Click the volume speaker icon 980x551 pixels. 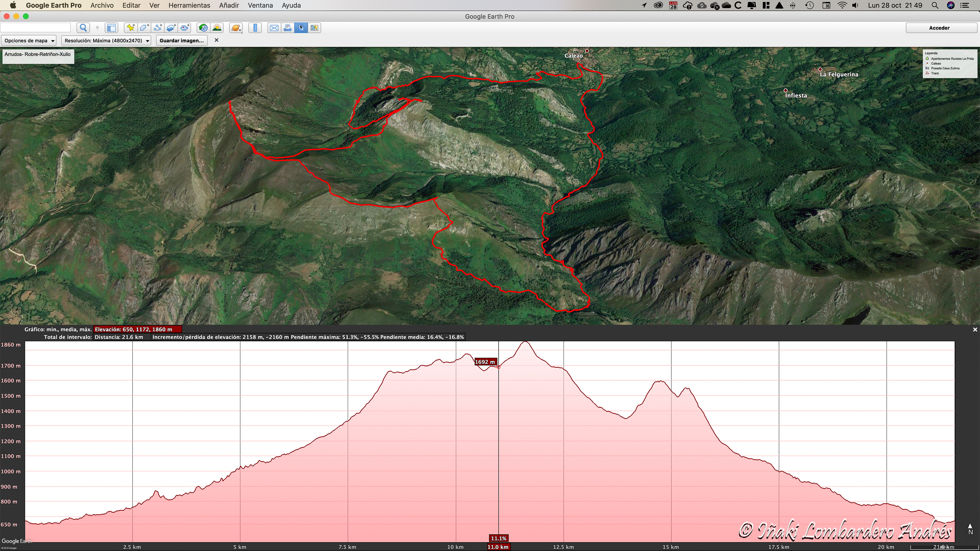(855, 5)
